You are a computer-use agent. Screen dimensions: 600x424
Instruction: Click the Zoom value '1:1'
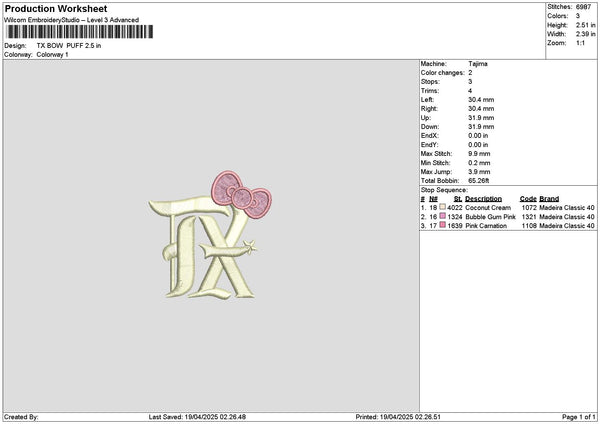pos(580,43)
